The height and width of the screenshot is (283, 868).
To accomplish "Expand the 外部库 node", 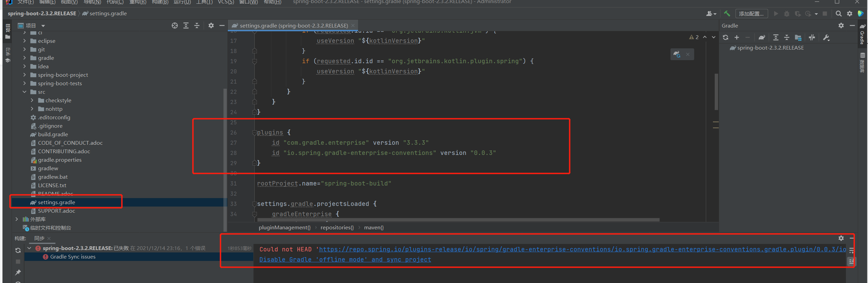I will 17,219.
